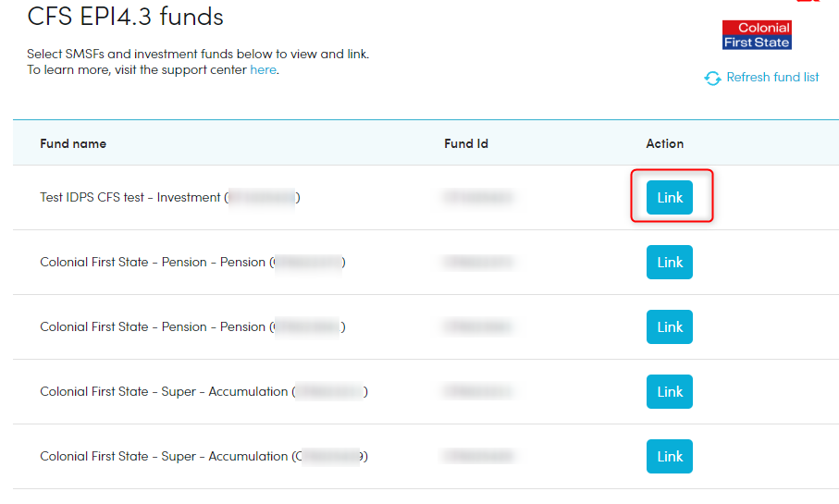Click Link for the first Pension fund

coord(670,262)
